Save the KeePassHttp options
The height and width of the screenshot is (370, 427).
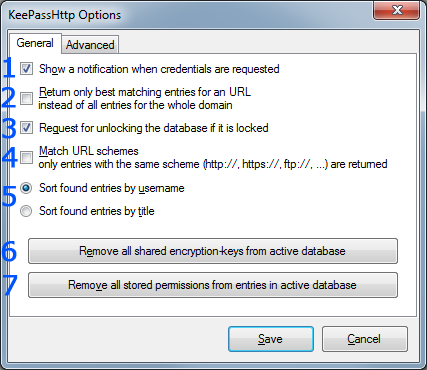tap(271, 339)
